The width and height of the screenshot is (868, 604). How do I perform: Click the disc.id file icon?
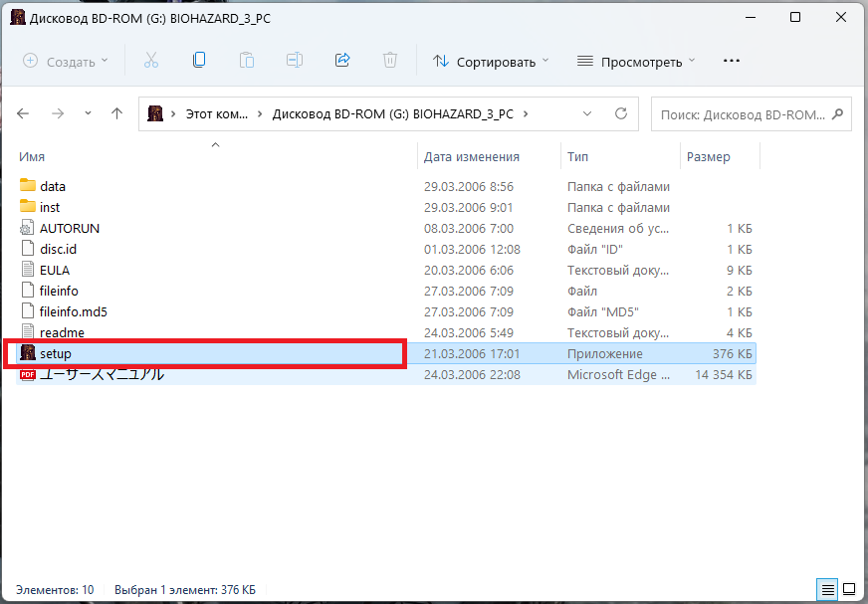[27, 249]
